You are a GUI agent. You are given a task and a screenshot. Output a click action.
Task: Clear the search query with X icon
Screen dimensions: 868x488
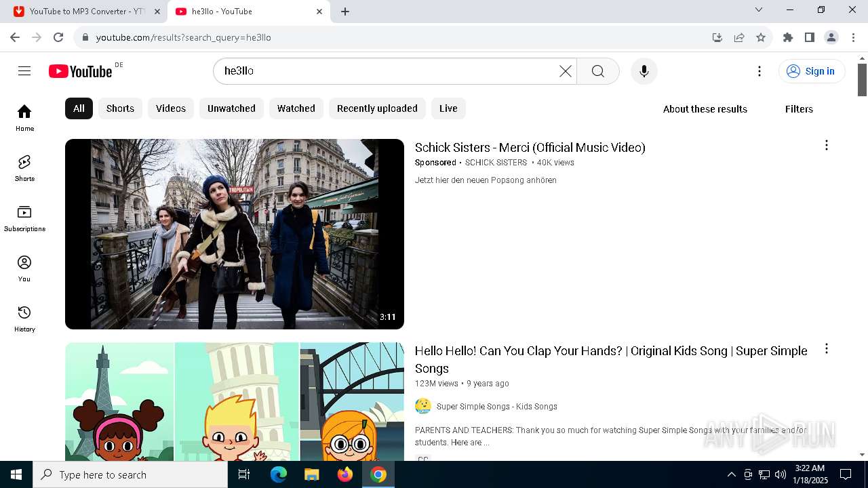(565, 71)
